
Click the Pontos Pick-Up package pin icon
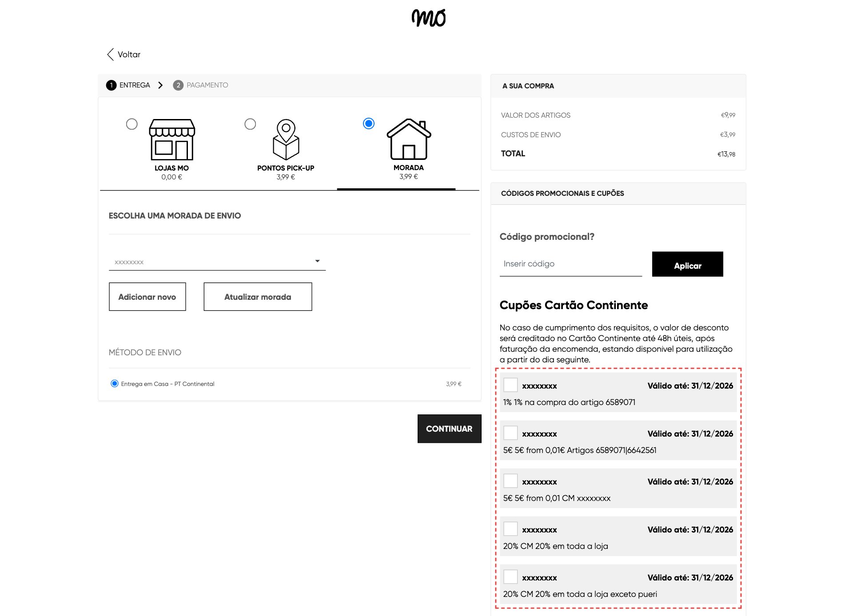tap(286, 139)
